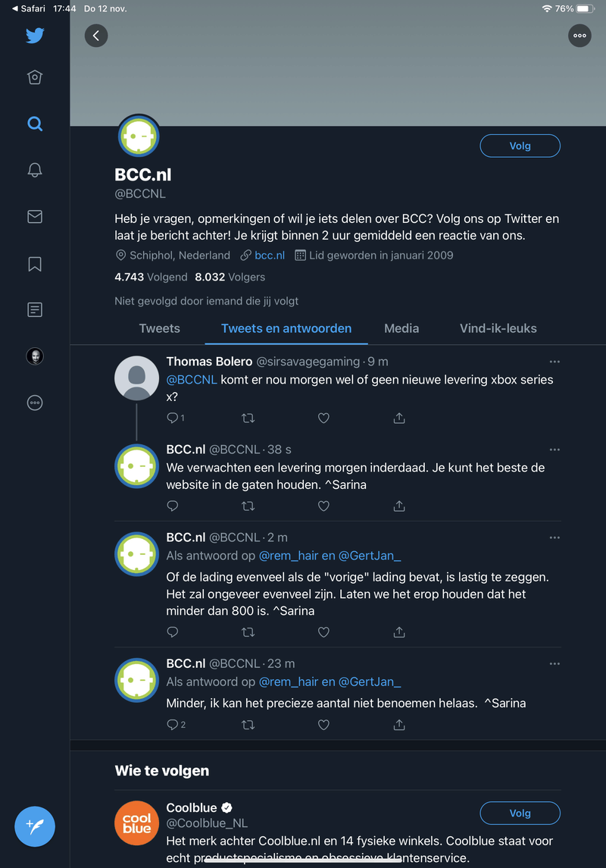The width and height of the screenshot is (606, 868).
Task: Switch to the Vind-ik-leuks tab
Action: coord(498,328)
